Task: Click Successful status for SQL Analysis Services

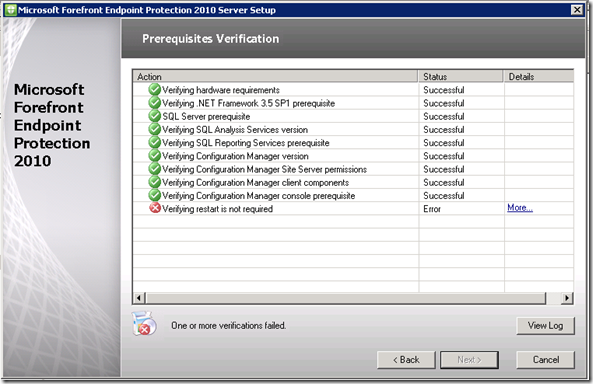Action: [444, 130]
